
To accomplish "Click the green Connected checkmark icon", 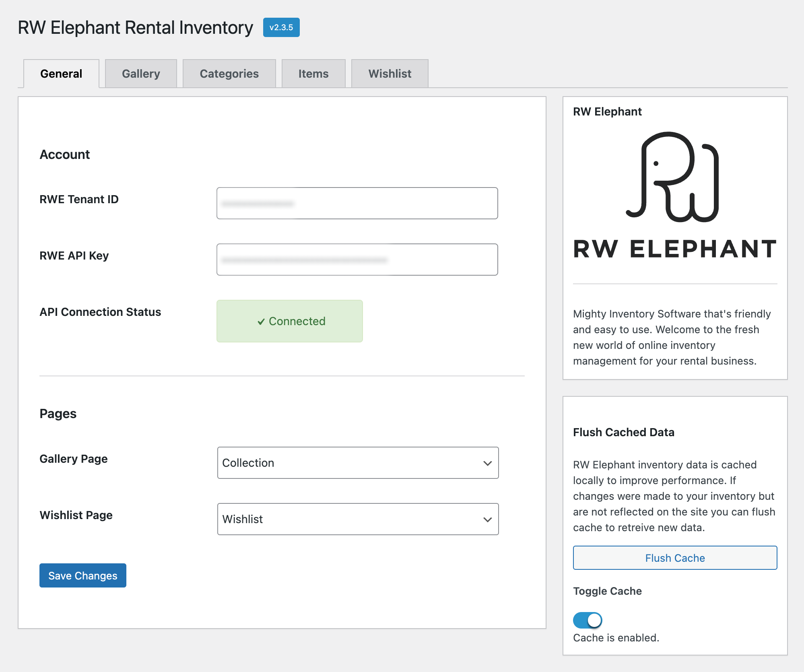I will 261,322.
